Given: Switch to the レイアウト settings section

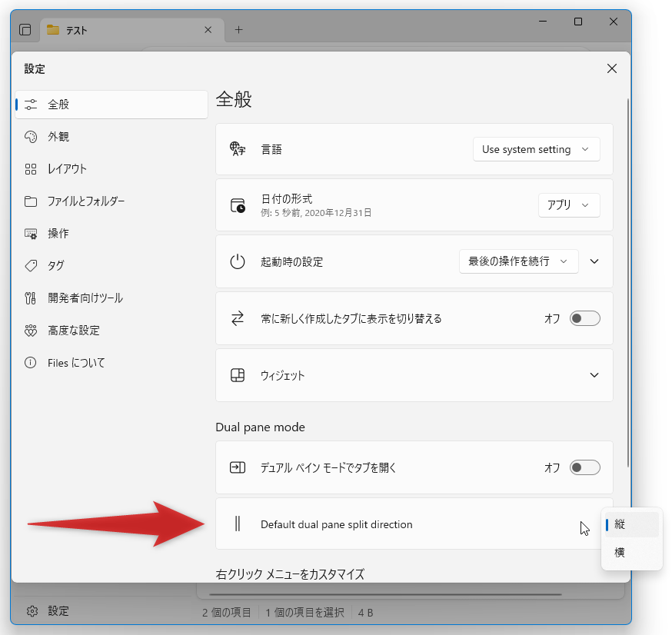Looking at the screenshot, I should point(111,169).
